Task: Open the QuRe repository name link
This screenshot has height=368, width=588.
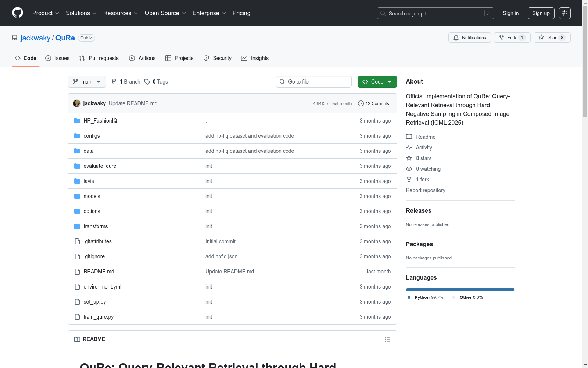Action: (65, 38)
